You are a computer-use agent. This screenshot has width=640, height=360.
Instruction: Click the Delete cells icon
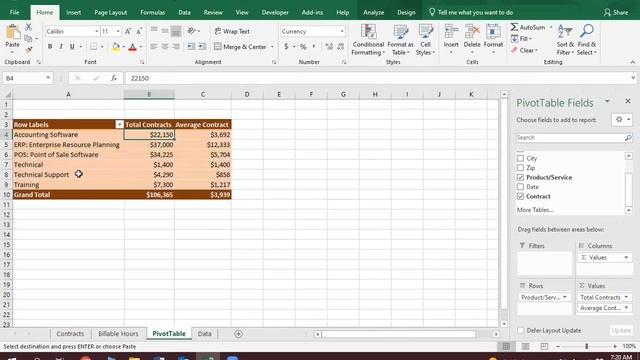pos(472,32)
